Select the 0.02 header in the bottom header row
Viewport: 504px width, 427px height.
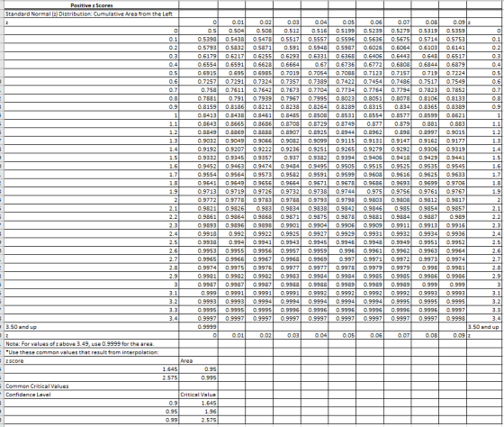pyautogui.click(x=259, y=335)
